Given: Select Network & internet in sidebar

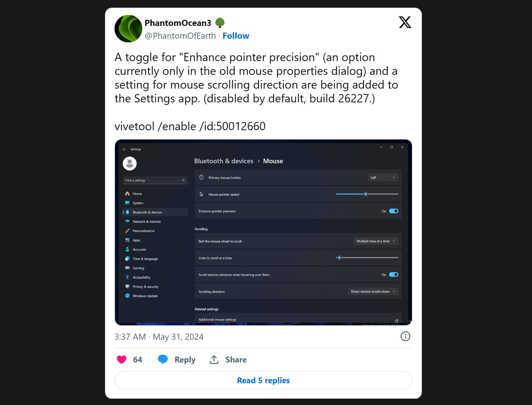Looking at the screenshot, I should pyautogui.click(x=147, y=222).
